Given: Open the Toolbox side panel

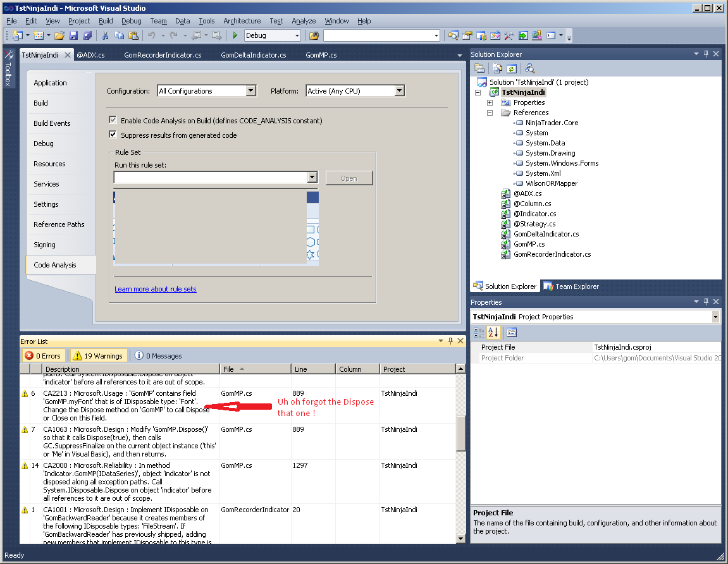Looking at the screenshot, I should tap(8, 68).
